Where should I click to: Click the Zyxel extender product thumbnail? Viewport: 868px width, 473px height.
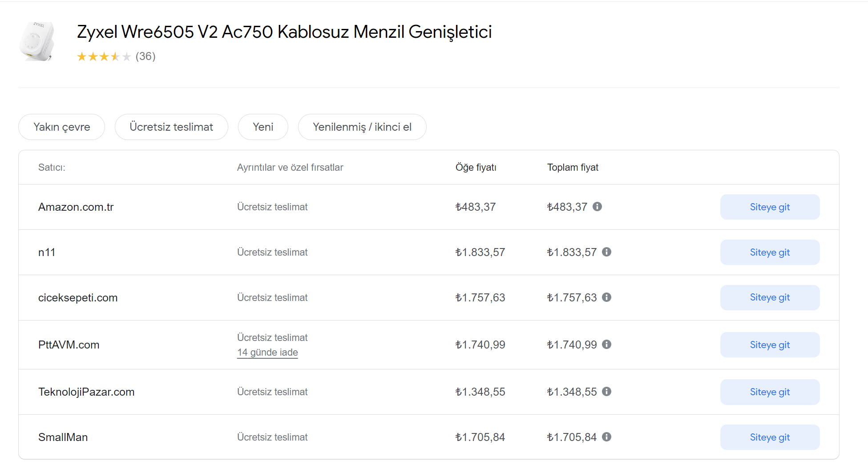(37, 41)
